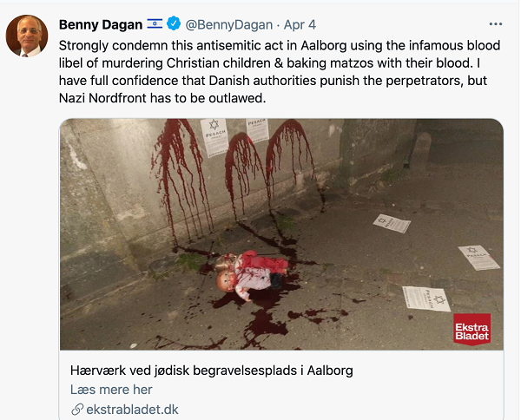Open the Hærværk ved jødisk begravelsesplads headline
This screenshot has width=521, height=420.
211,371
